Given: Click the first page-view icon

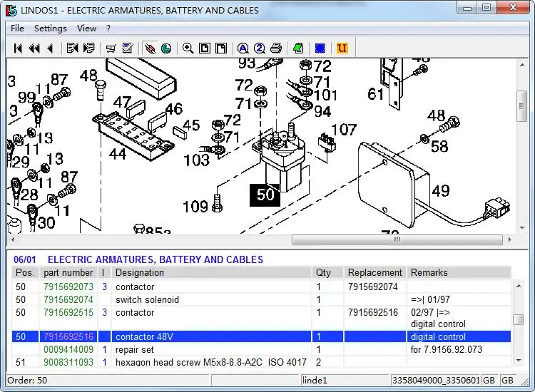Looking at the screenshot, I should 205,48.
